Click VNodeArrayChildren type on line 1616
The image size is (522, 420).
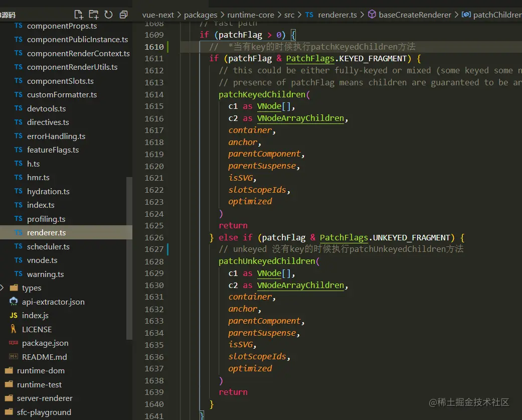coord(301,118)
